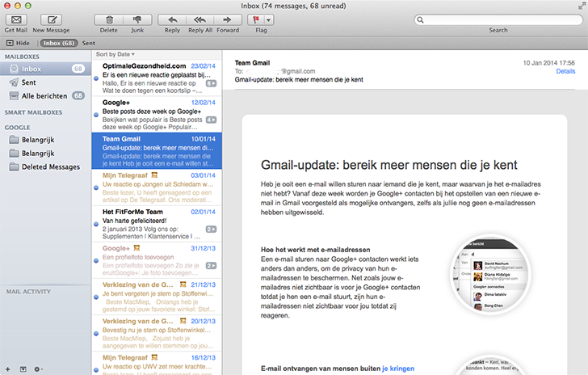The image size is (588, 375).
Task: Open Mijn Telegraaf message dated 16/12/13
Action: pos(157,364)
